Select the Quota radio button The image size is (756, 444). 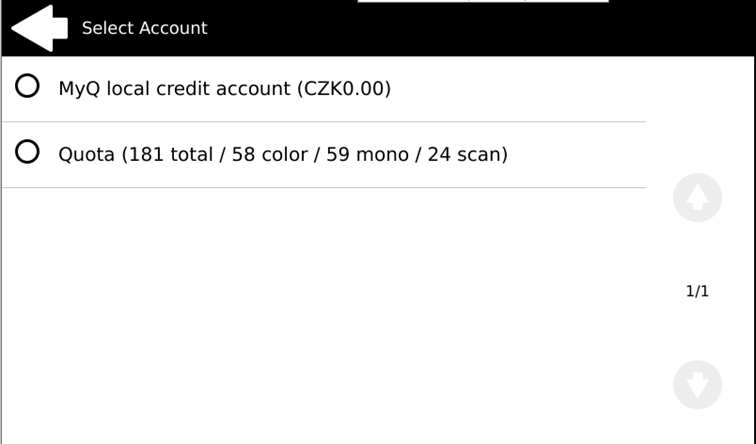coord(28,153)
